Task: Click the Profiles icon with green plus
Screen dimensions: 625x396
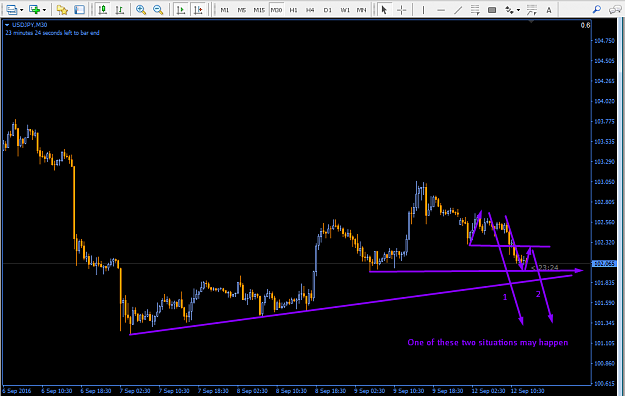Action: click(x=35, y=10)
